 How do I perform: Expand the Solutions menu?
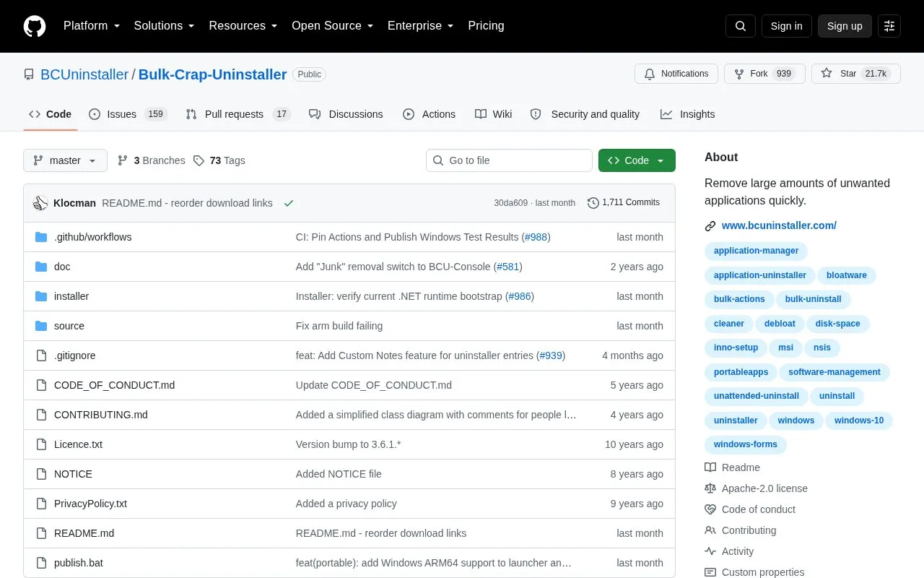pos(165,26)
